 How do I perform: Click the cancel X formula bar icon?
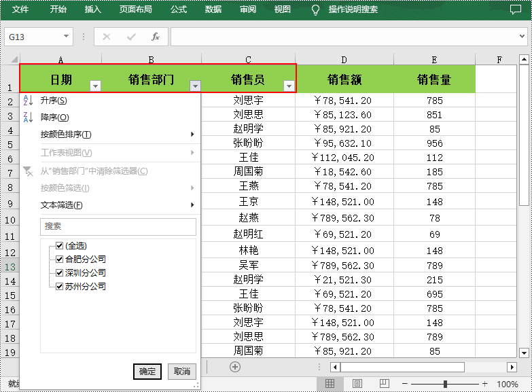pos(107,37)
